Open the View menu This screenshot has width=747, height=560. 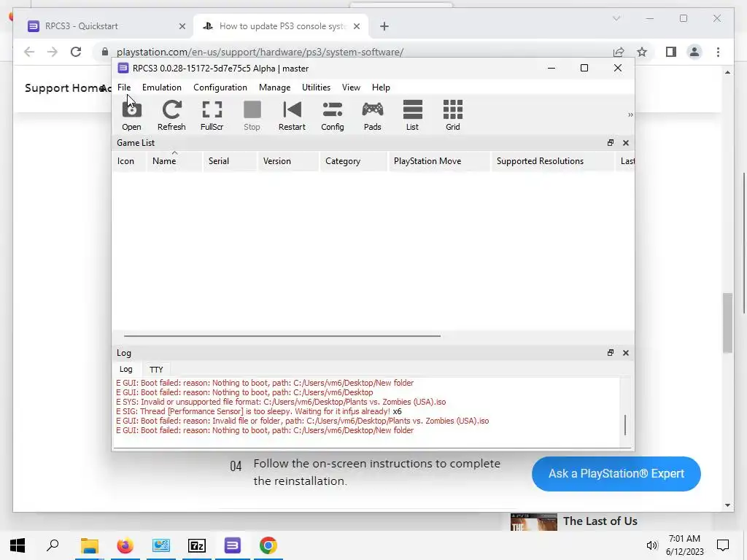pos(351,87)
